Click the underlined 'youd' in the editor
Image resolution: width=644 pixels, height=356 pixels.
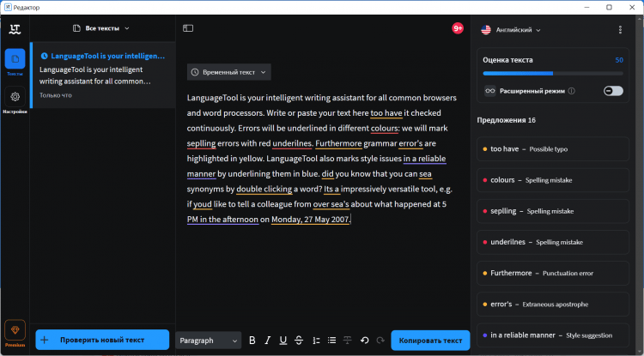pos(203,204)
